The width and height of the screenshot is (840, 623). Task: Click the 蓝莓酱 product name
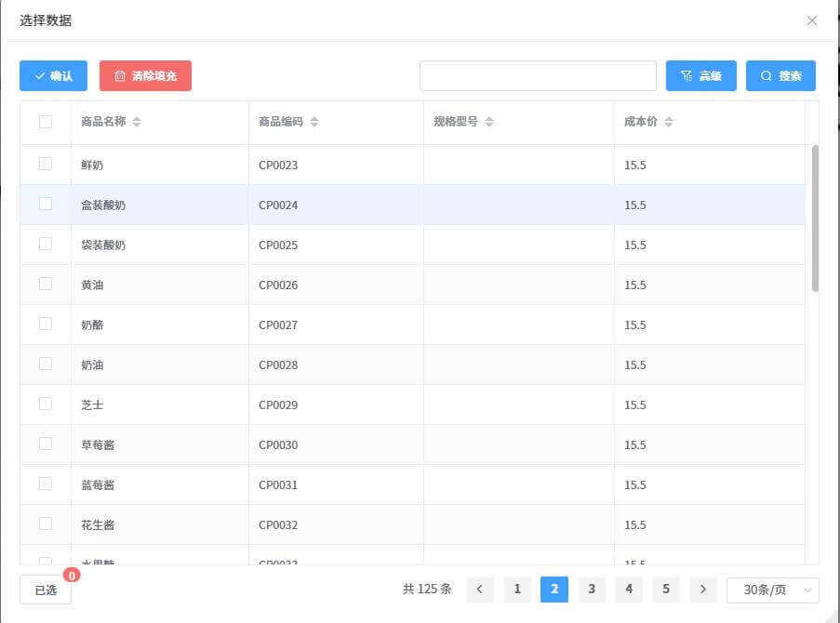tap(98, 484)
